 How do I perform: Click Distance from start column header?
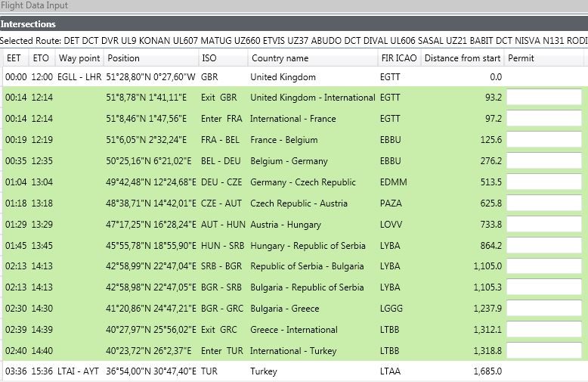(463, 58)
